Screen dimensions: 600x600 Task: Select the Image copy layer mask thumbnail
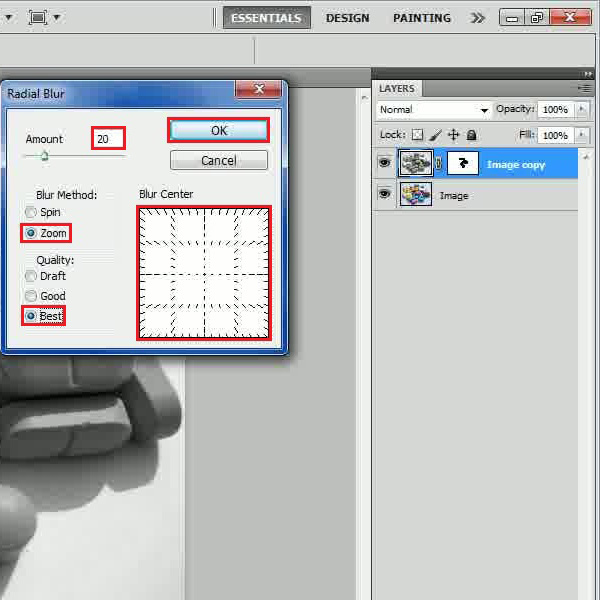[x=463, y=163]
